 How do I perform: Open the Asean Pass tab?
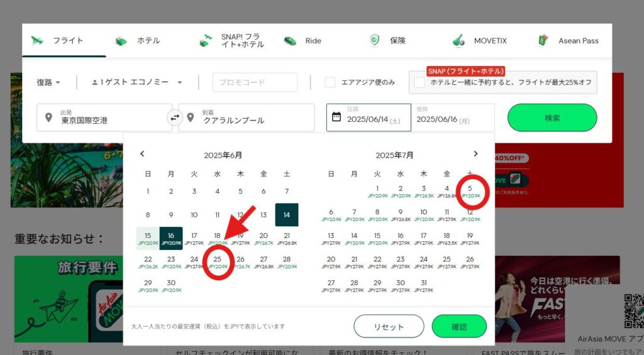coord(569,41)
